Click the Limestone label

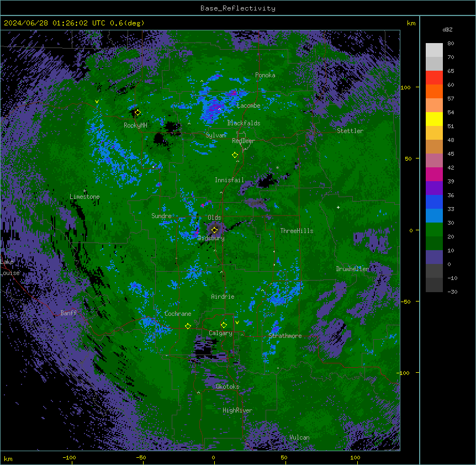point(84,197)
